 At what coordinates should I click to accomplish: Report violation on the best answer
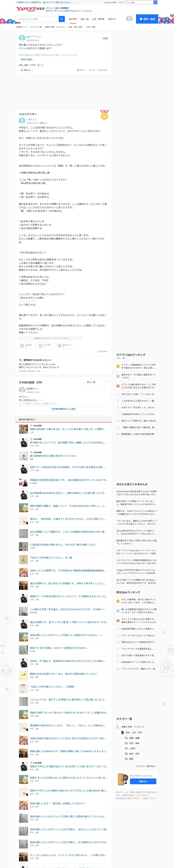[103, 351]
